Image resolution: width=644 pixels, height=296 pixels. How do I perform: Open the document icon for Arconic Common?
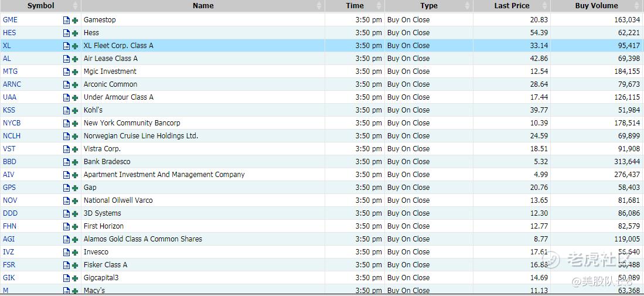pyautogui.click(x=66, y=84)
